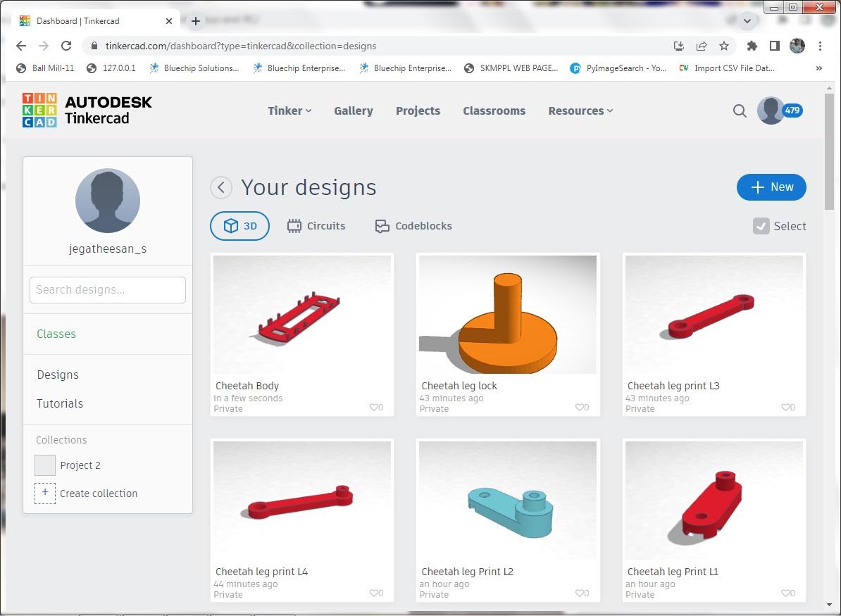Open PyImageSearch bookmark
Screen dimensions: 841x616
[618, 68]
